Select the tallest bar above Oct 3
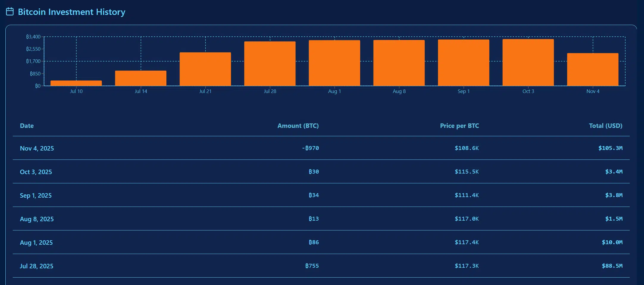Screen dimensions: 644x285 coord(528,63)
